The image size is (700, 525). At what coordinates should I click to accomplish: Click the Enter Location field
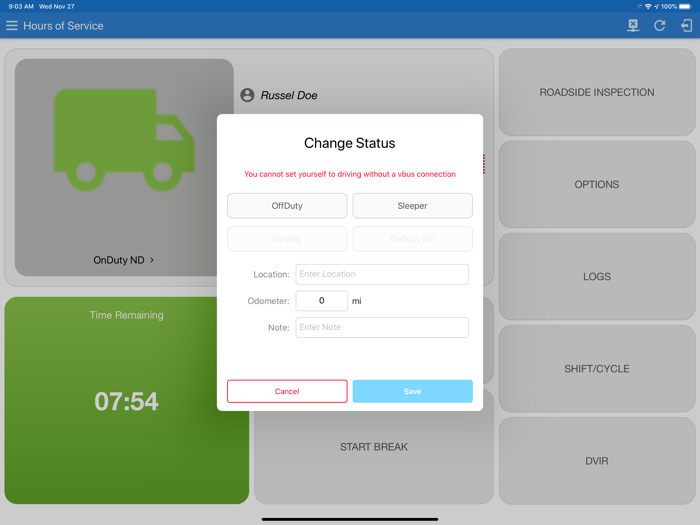(x=382, y=274)
